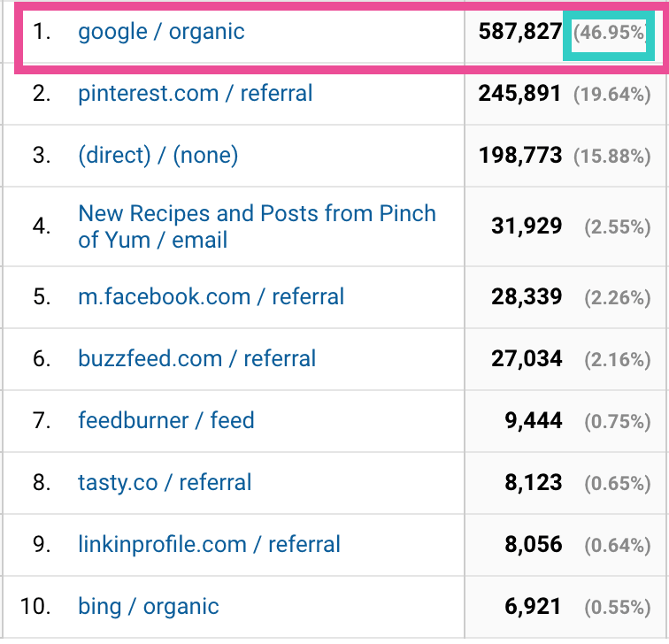Viewport: 669px width, 644px height.
Task: Select the 9,444 sessions value
Action: [x=534, y=421]
